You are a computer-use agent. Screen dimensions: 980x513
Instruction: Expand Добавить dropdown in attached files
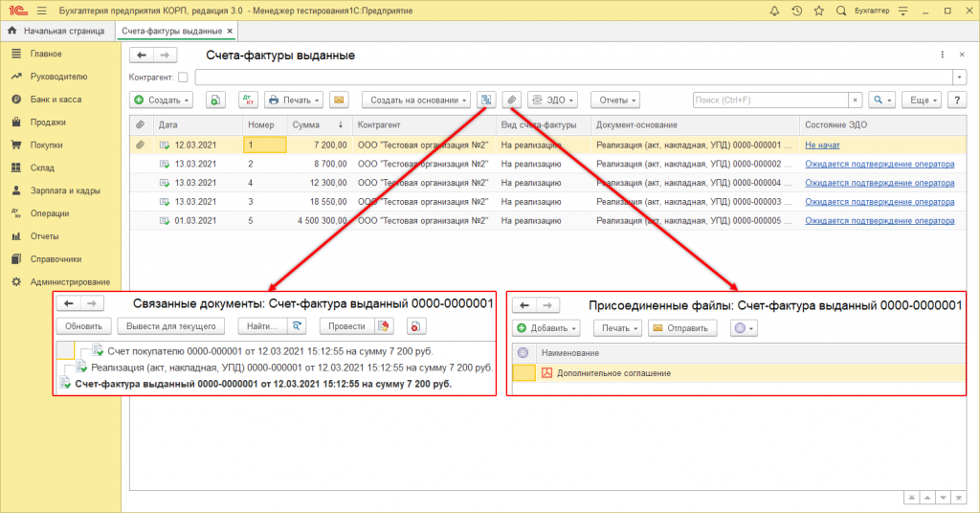[546, 328]
